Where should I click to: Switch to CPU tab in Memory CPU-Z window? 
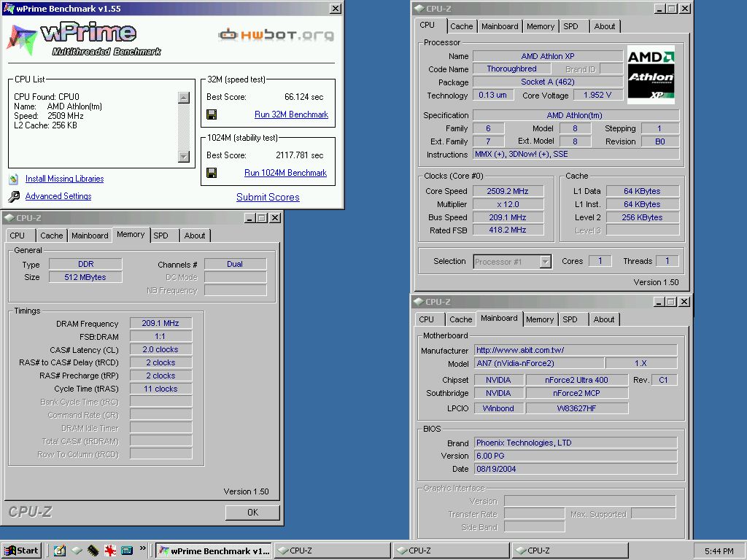[18, 236]
